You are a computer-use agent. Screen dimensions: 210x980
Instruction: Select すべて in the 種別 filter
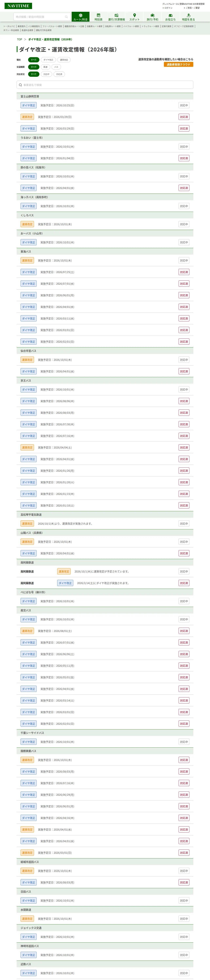34,60
